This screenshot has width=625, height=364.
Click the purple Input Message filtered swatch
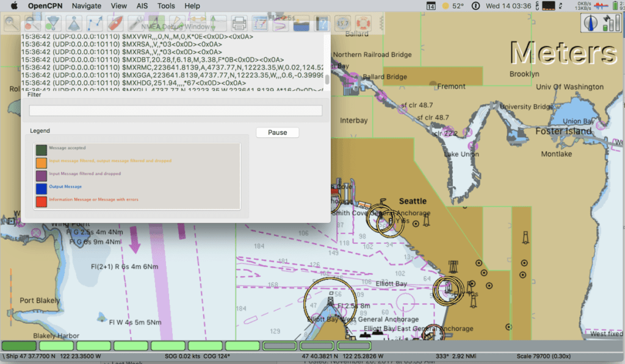41,176
